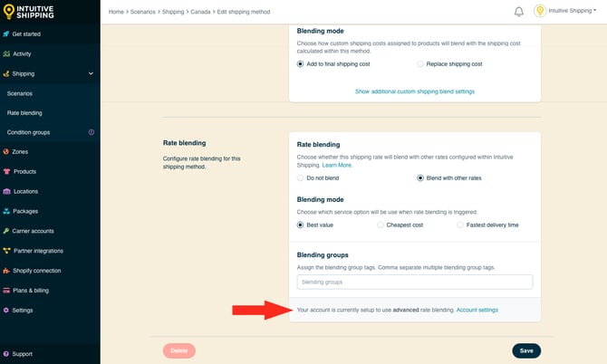Open Intuitive Shipping account dropdown
Image resolution: width=607 pixels, height=364 pixels.
click(573, 11)
